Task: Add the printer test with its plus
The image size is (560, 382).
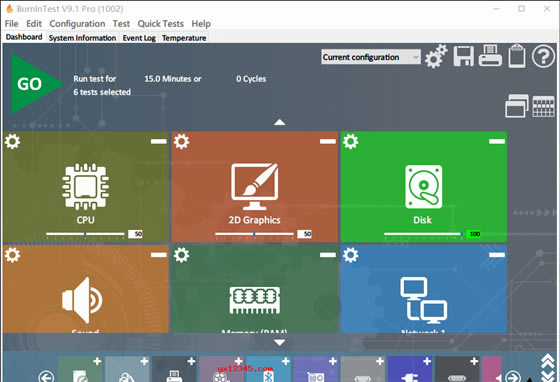Action: pyautogui.click(x=191, y=361)
